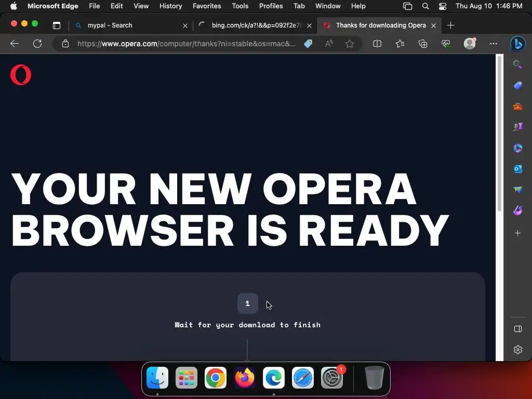Reload the Opera thanks page
Viewport: 532px width, 399px height.
click(37, 44)
